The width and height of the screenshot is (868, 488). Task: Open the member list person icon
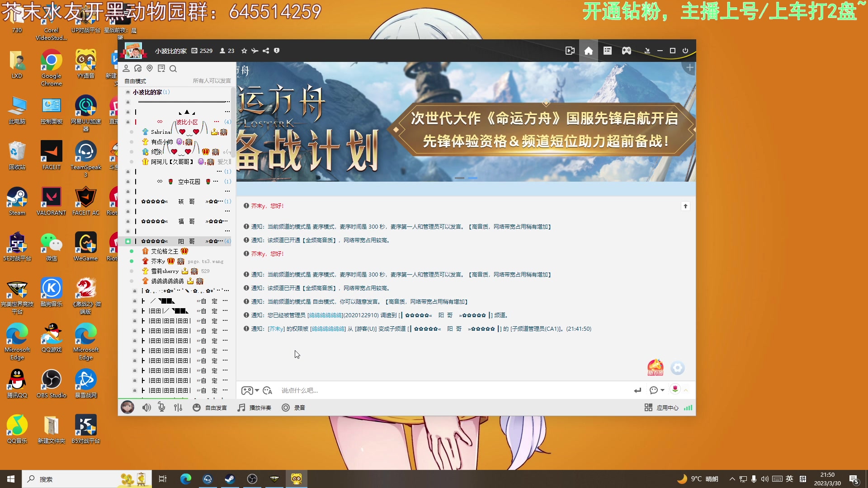pyautogui.click(x=126, y=68)
